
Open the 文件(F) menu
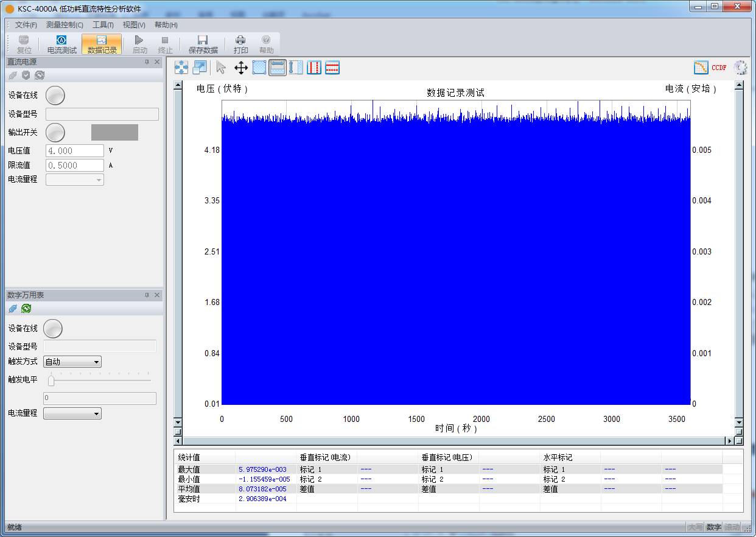[x=26, y=25]
